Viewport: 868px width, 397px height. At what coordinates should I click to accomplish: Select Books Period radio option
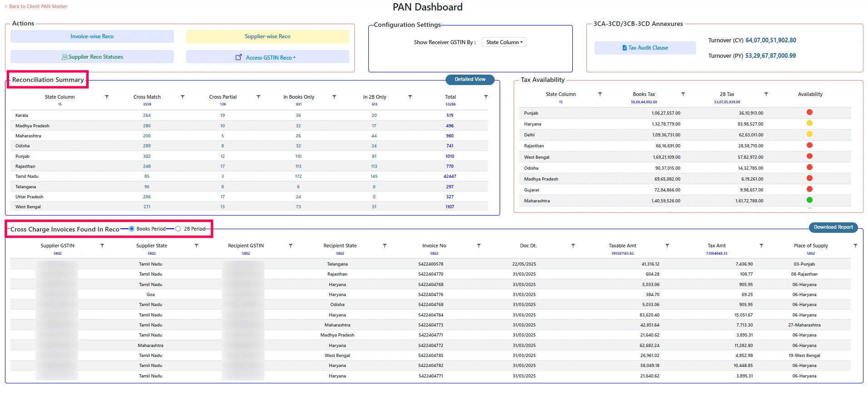[132, 229]
